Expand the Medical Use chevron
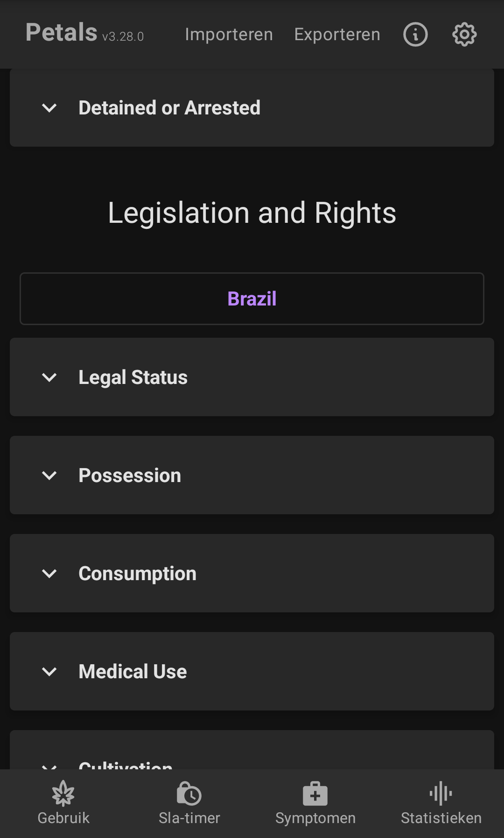Viewport: 504px width, 838px height. click(x=49, y=672)
